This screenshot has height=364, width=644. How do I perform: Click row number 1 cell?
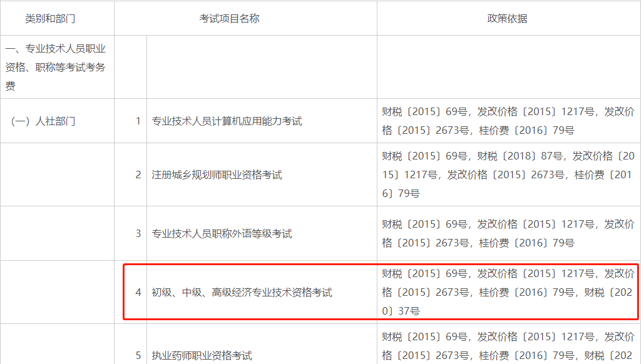138,121
